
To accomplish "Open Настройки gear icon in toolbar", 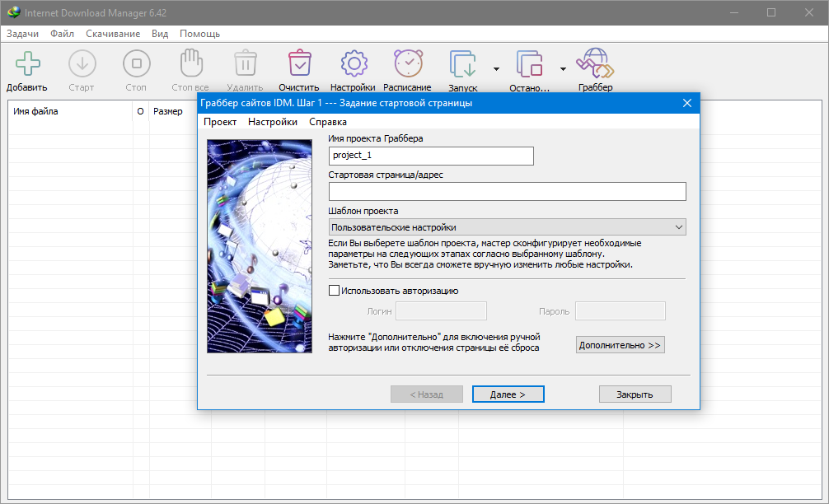I will [x=353, y=64].
